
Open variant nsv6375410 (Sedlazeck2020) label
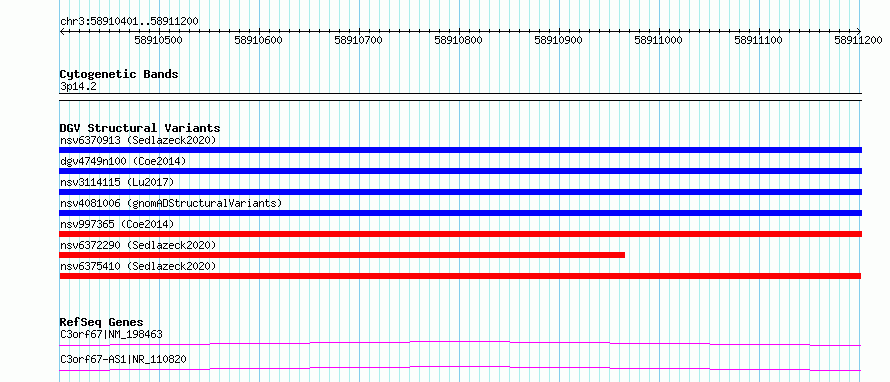click(138, 266)
